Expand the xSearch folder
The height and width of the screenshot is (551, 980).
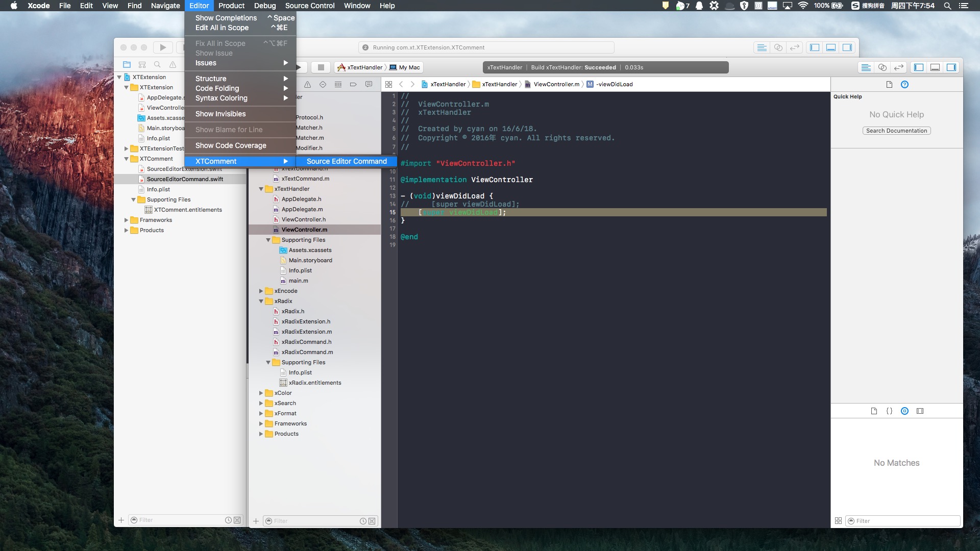261,404
